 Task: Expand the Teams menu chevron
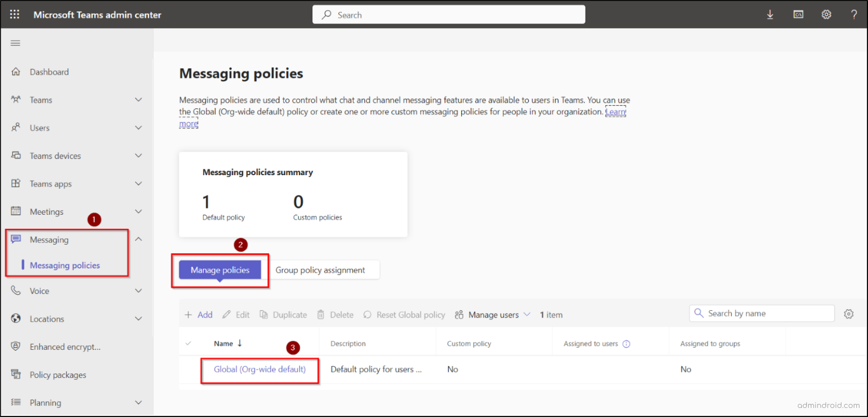pyautogui.click(x=138, y=99)
